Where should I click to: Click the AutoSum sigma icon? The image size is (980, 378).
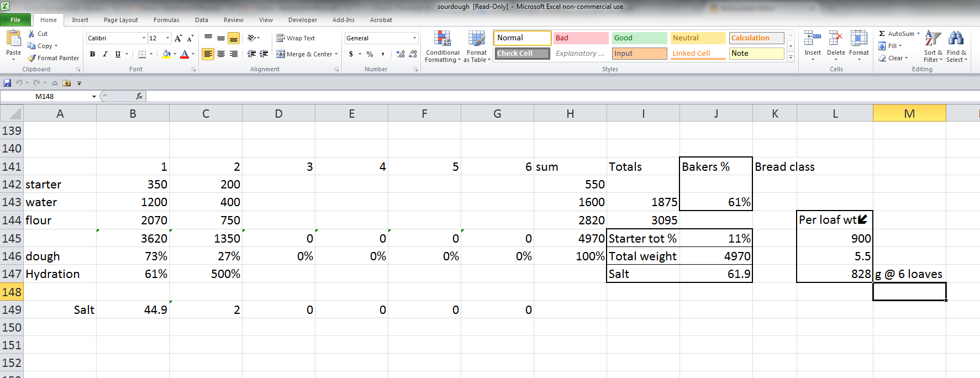click(x=882, y=34)
